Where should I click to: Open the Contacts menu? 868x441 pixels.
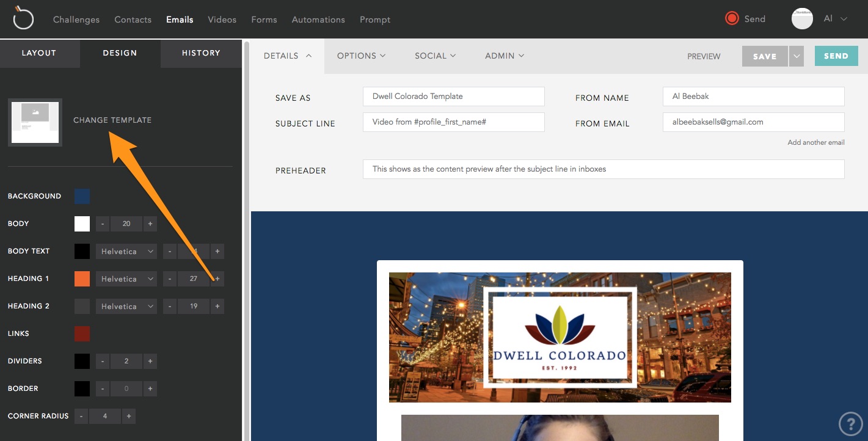tap(133, 20)
